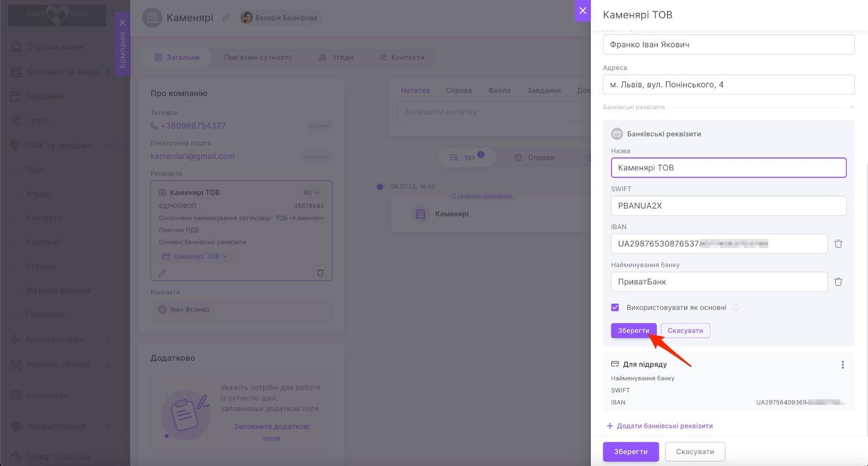
Task: Open Угоди in the left CRM sidebar
Action: tap(37, 194)
